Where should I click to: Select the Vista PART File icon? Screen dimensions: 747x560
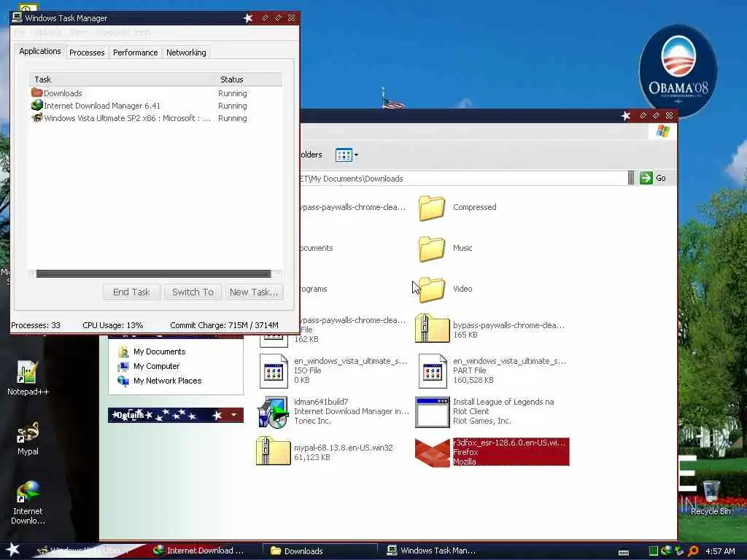(x=433, y=371)
